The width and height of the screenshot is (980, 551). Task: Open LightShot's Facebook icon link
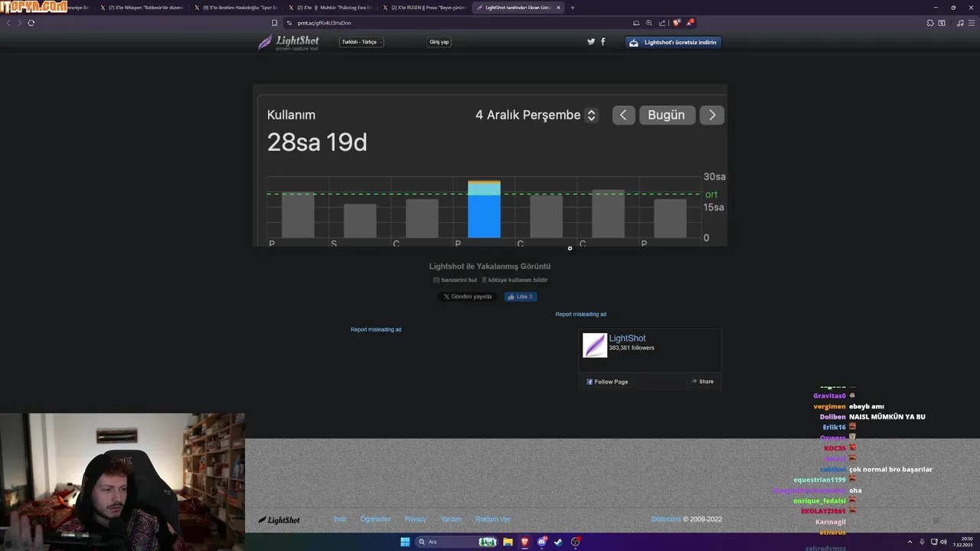[603, 41]
